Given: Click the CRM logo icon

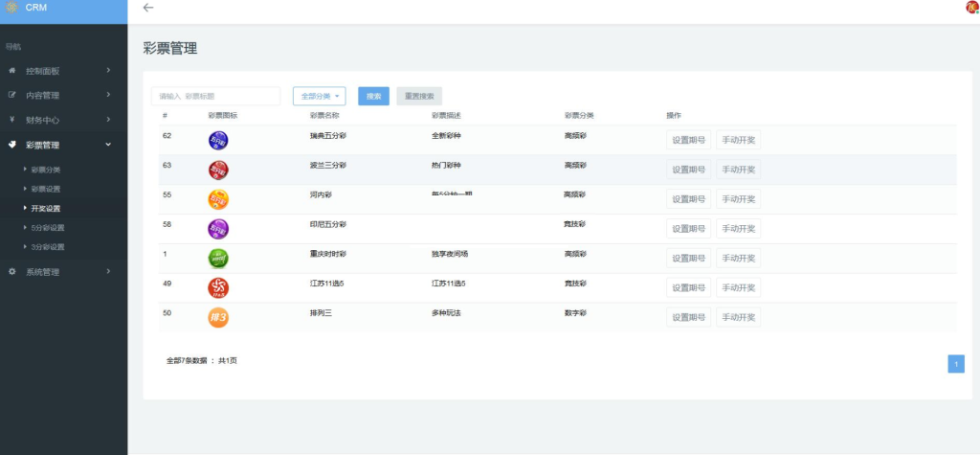Looking at the screenshot, I should pos(11,8).
